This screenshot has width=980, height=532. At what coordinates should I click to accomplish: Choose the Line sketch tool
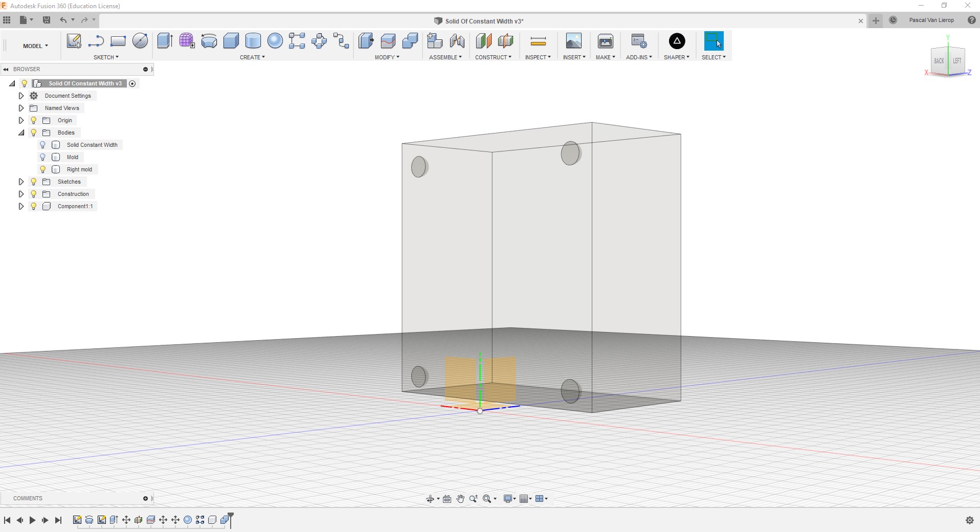(x=96, y=41)
